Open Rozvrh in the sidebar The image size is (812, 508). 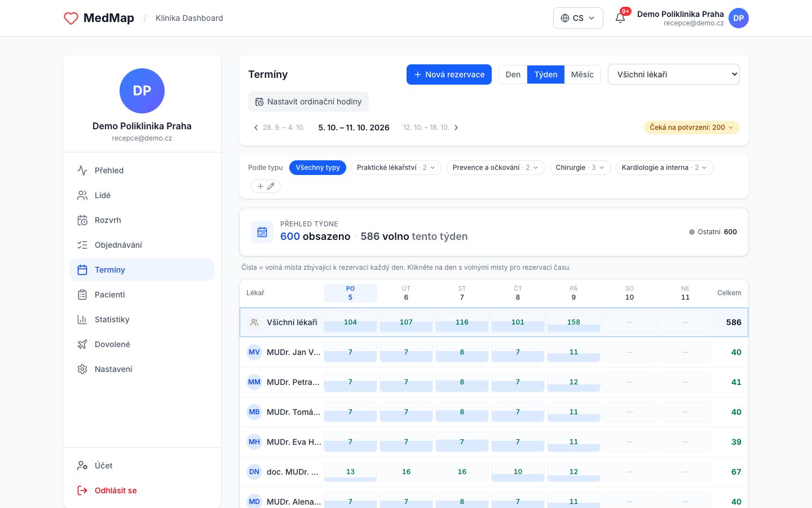point(142,220)
